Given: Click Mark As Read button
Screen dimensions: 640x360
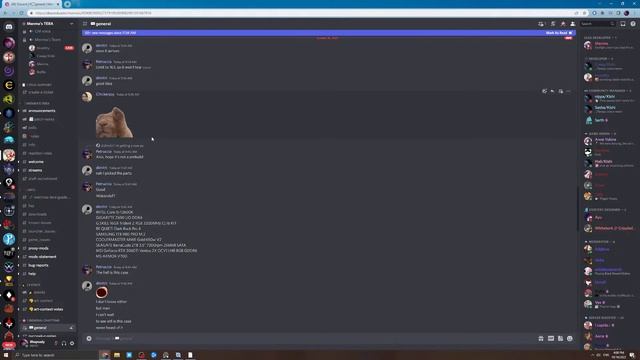Looking at the screenshot, I should [x=559, y=33].
